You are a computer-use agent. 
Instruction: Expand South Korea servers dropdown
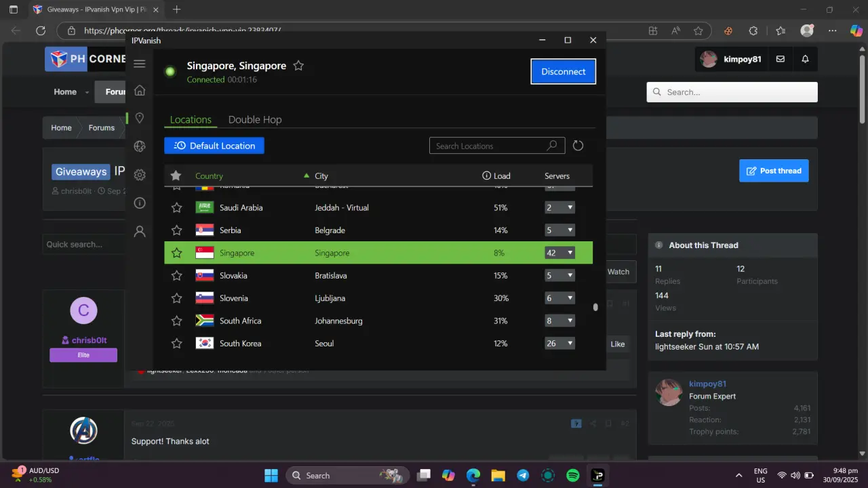coord(559,344)
